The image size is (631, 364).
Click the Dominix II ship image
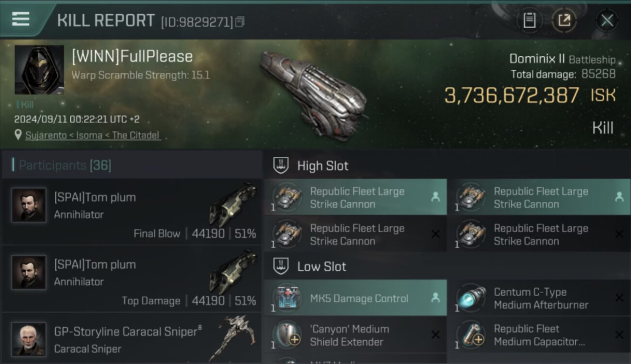coord(313,92)
